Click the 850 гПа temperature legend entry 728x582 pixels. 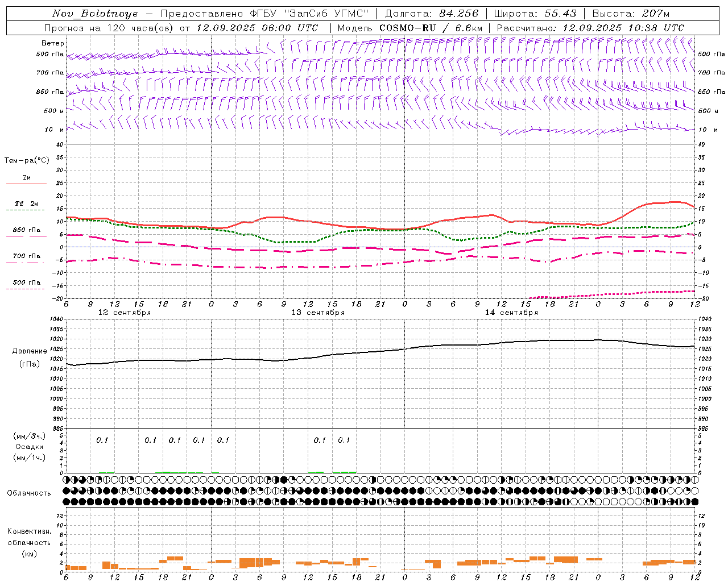(26, 230)
